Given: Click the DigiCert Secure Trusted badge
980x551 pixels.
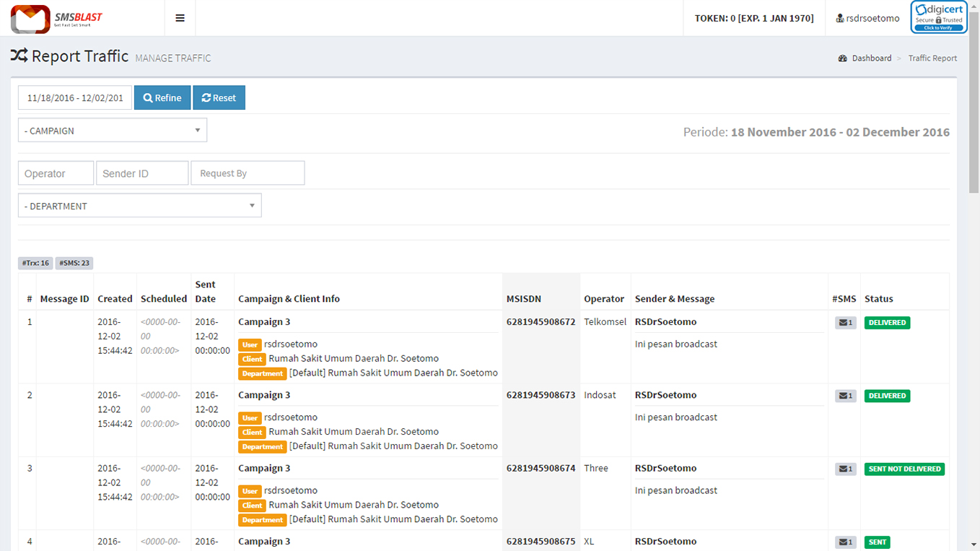Looking at the screenshot, I should (x=938, y=17).
